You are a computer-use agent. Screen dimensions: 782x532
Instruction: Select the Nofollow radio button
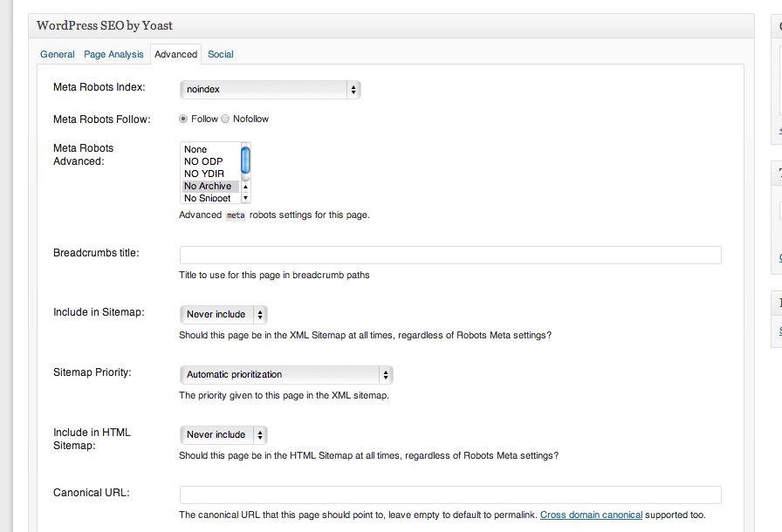coord(225,119)
